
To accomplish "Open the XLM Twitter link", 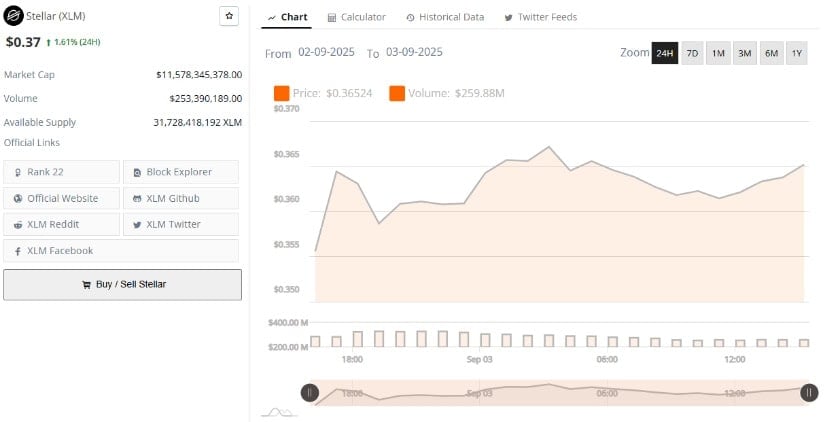I will [180, 224].
